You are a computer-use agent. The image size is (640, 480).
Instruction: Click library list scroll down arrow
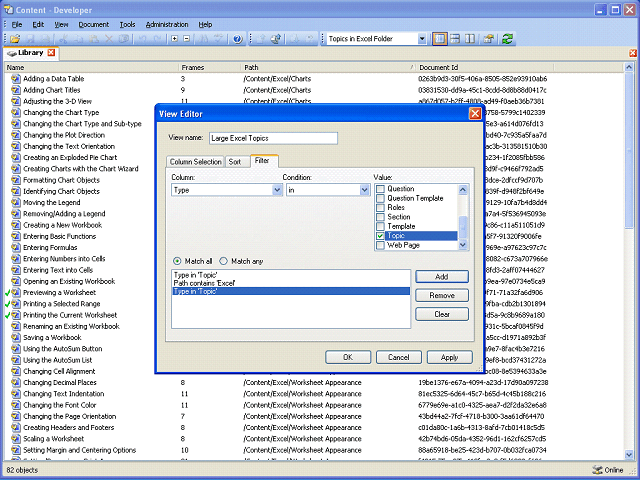tap(629, 455)
